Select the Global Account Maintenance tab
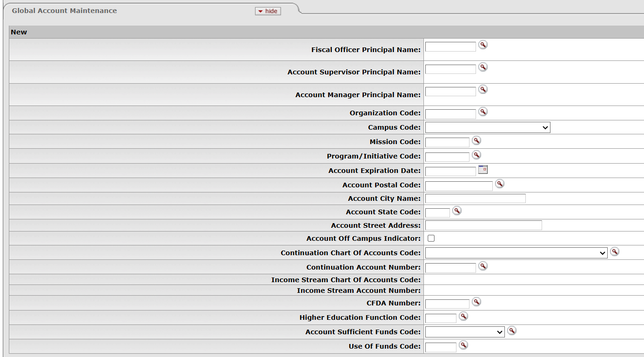 coord(65,11)
